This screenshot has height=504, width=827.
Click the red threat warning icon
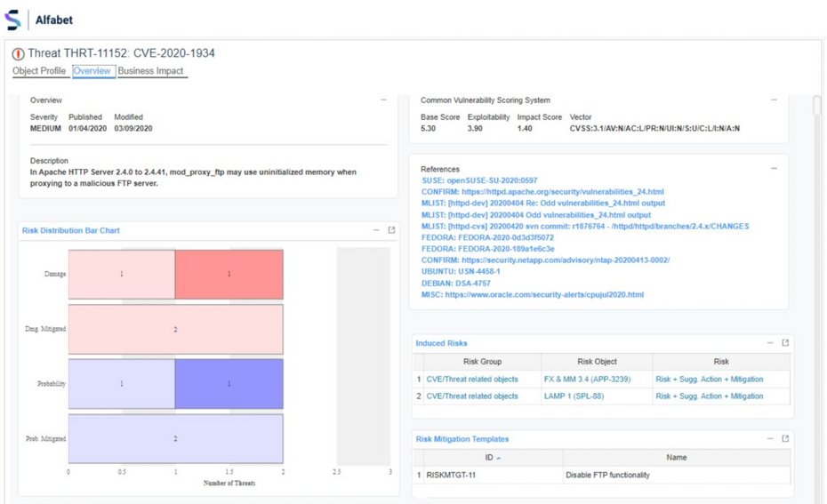pos(18,53)
